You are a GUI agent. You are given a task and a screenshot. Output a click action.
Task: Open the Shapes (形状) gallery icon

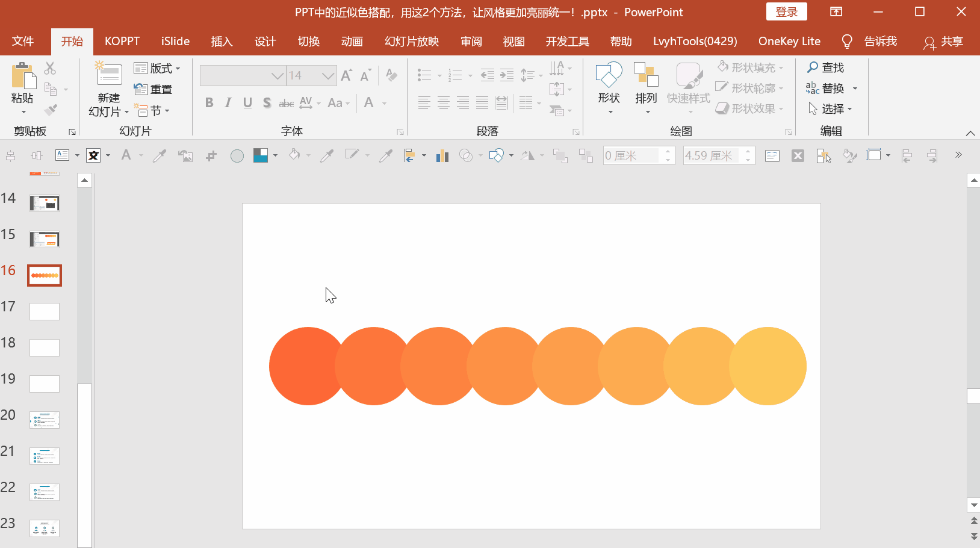(609, 76)
